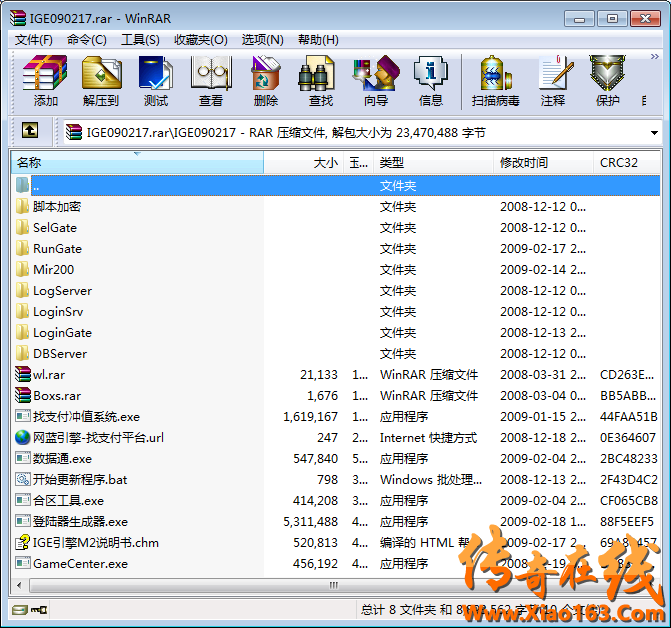Click the 添加 (Add) toolbar icon
Image resolution: width=671 pixels, height=628 pixels.
(x=45, y=81)
